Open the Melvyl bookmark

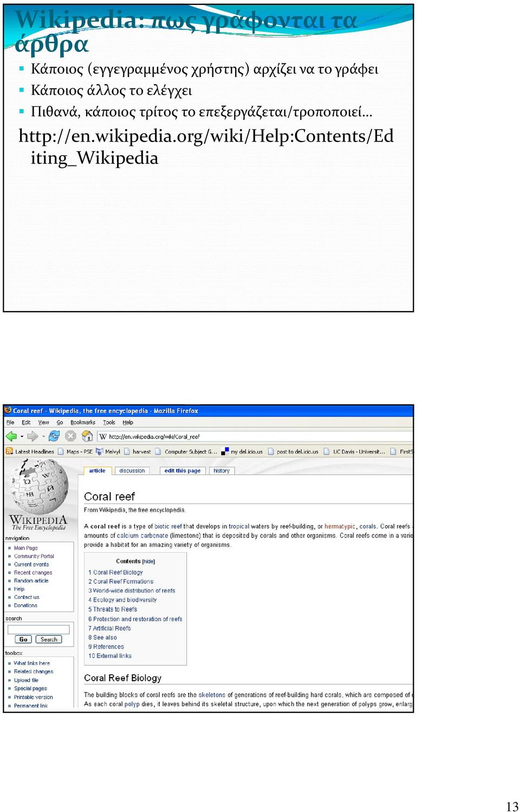108,452
